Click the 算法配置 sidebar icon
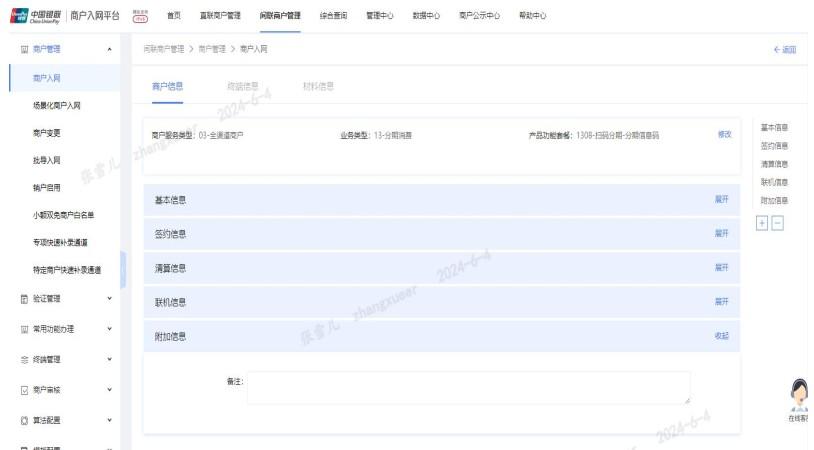 [24, 420]
